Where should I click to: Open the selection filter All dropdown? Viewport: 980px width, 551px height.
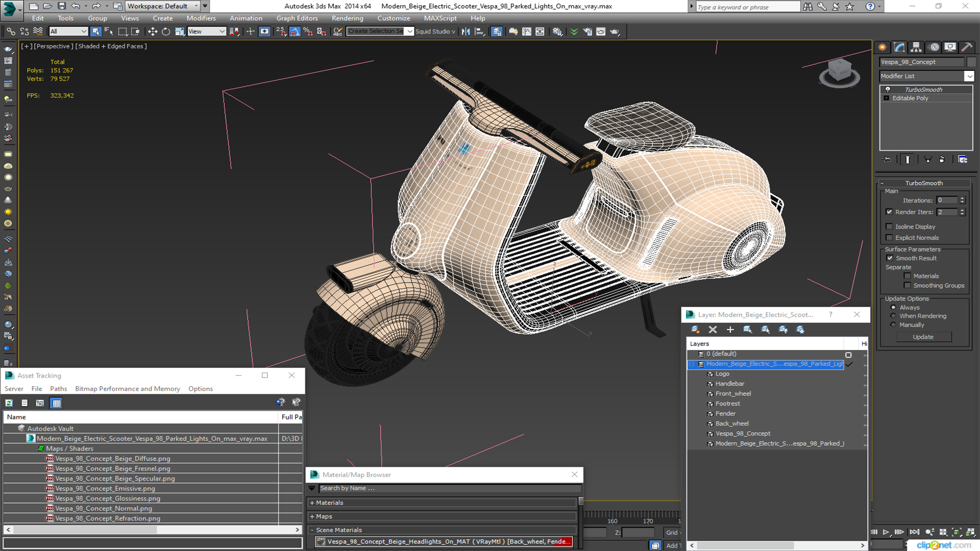point(68,32)
